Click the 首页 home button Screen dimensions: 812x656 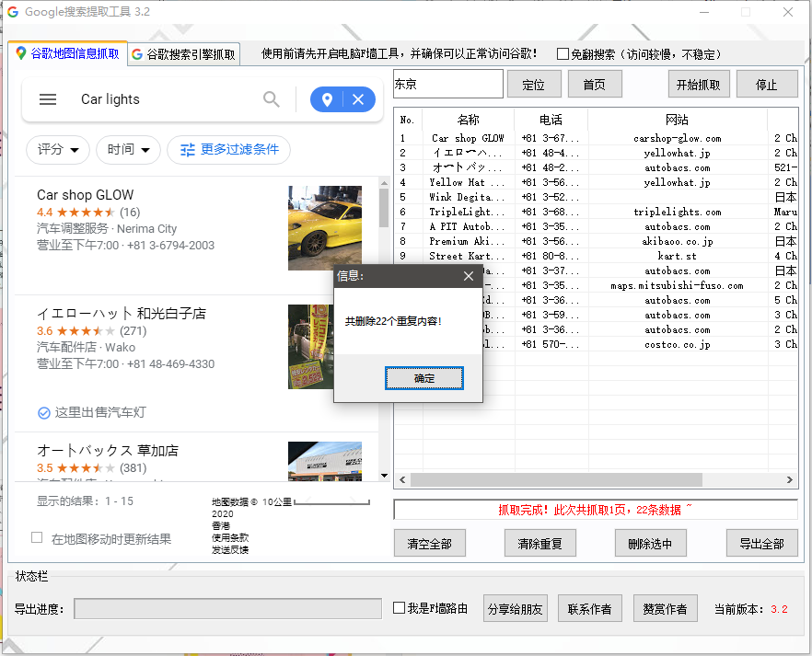coord(595,85)
